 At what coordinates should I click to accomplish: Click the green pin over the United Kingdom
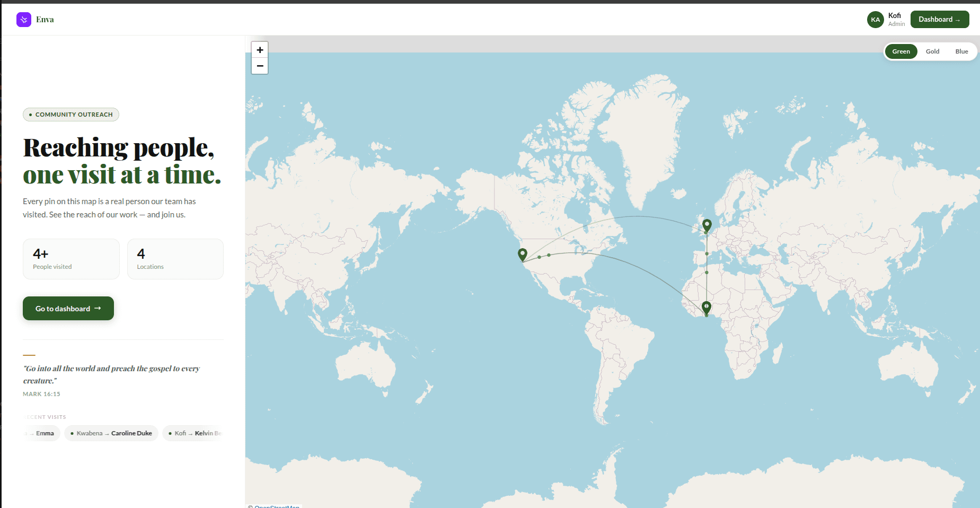pos(706,225)
